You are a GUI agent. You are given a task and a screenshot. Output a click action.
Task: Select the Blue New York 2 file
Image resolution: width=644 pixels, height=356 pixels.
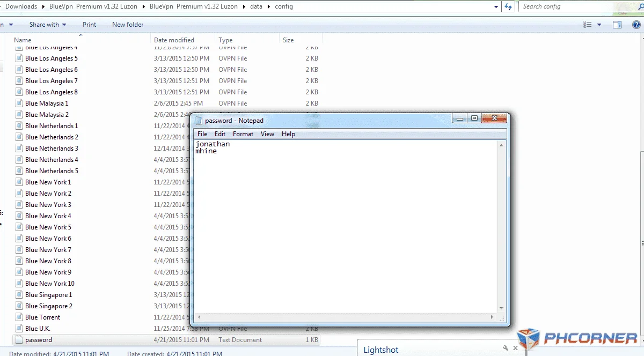tap(48, 194)
